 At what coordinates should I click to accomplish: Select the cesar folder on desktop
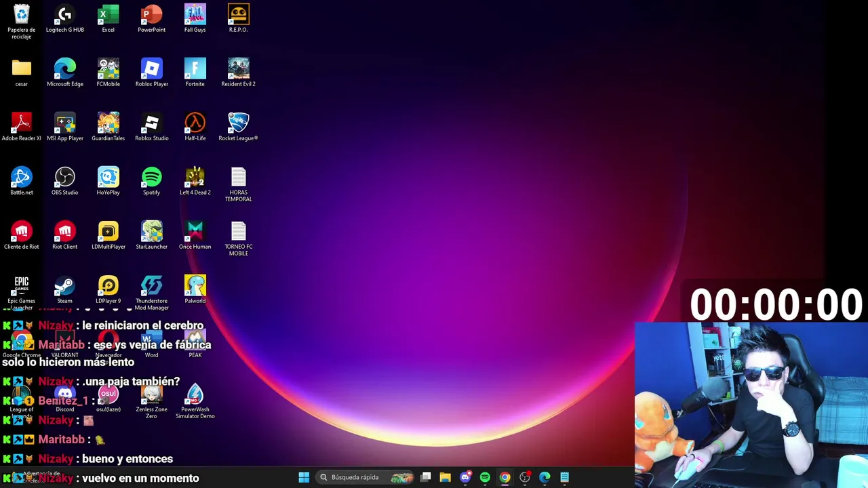coord(22,73)
